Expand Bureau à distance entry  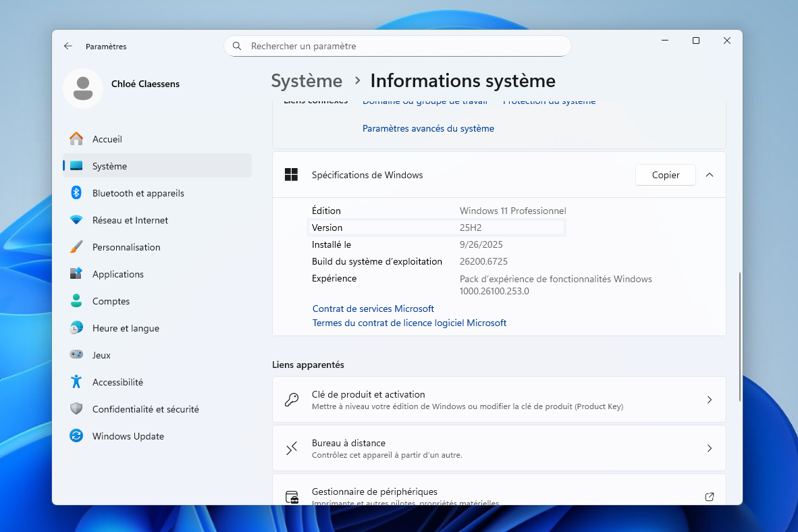coord(709,448)
